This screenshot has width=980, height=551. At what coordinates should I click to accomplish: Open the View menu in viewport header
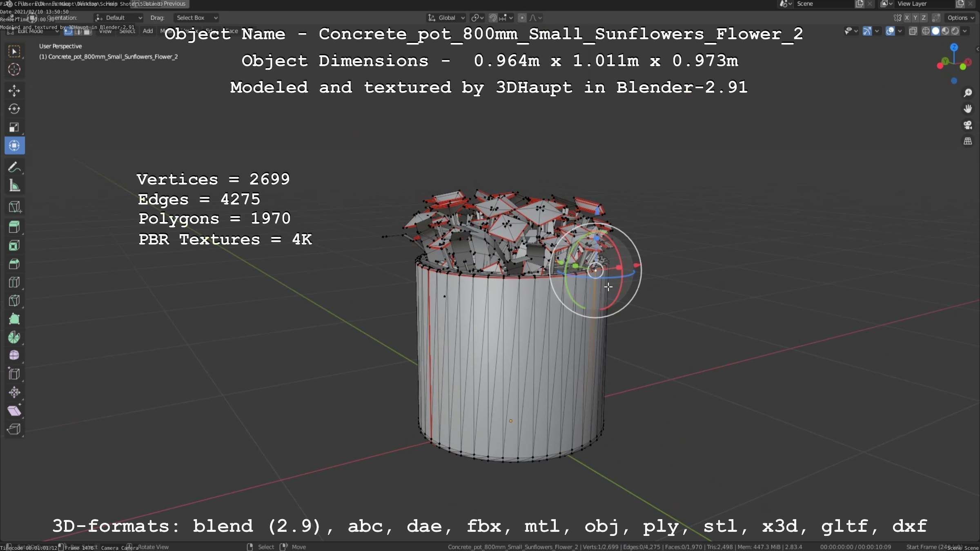pyautogui.click(x=105, y=31)
